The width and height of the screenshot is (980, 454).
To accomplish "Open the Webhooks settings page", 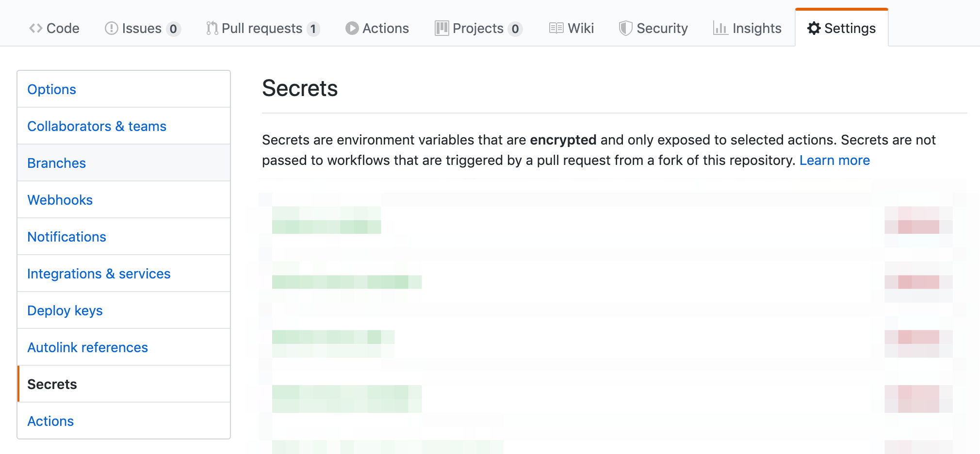I will click(60, 200).
